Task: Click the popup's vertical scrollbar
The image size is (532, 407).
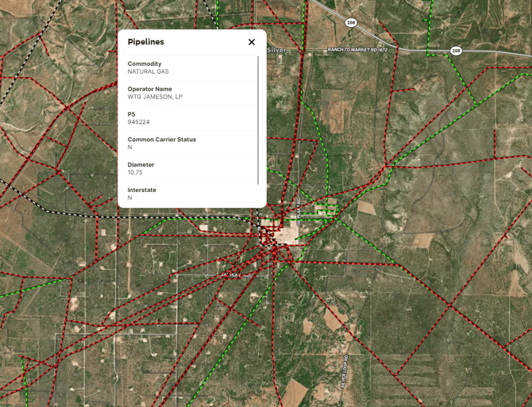Action: [258, 121]
